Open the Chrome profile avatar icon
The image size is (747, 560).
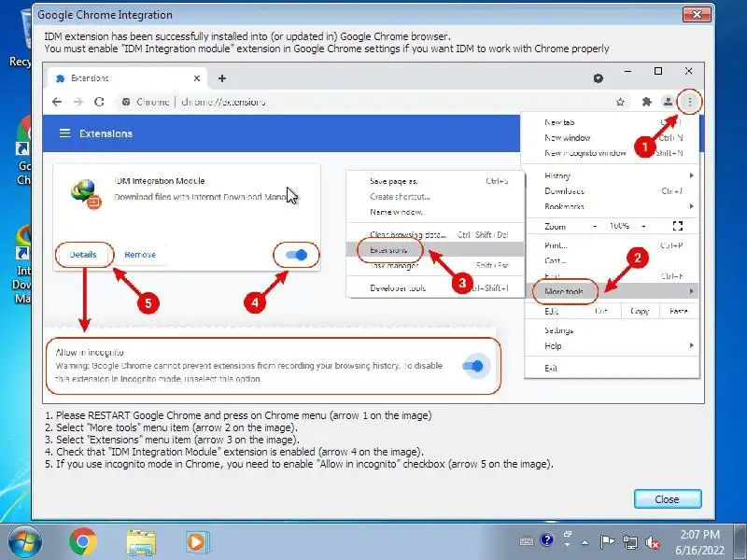coord(668,102)
